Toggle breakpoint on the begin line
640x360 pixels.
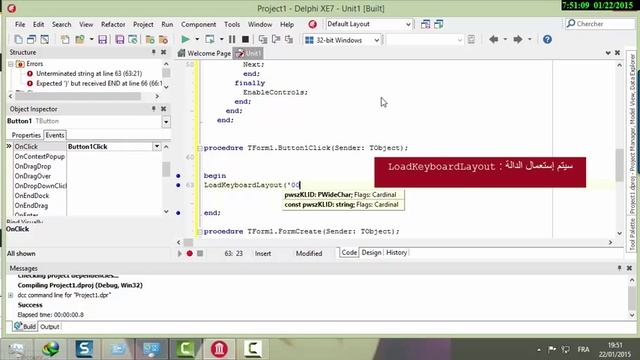[178, 176]
